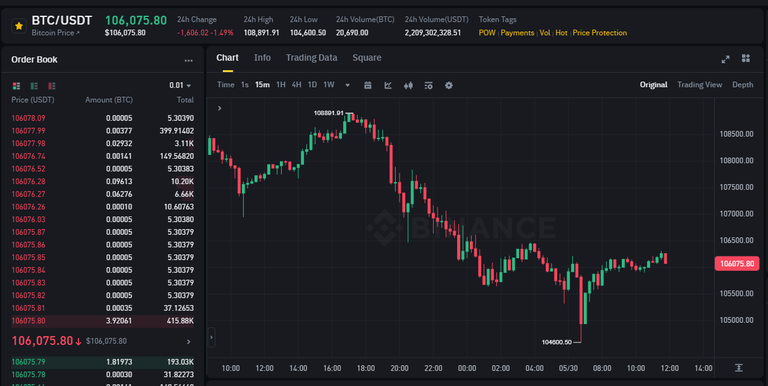The image size is (768, 386).
Task: Open the Bitcoin Price link
Action: pos(55,33)
